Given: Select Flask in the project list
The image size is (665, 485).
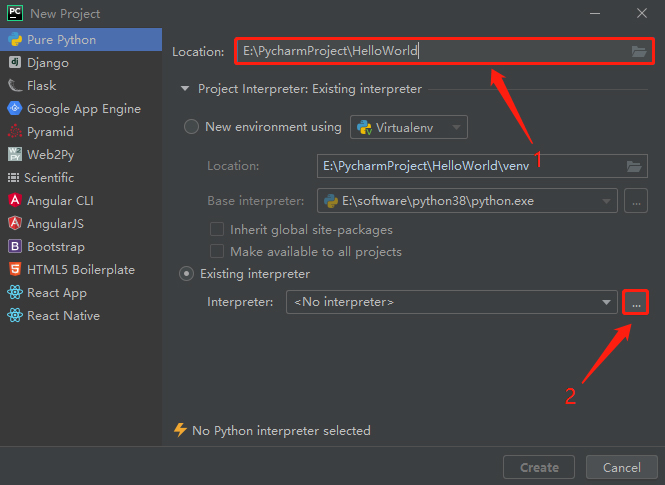Looking at the screenshot, I should pyautogui.click(x=81, y=86).
